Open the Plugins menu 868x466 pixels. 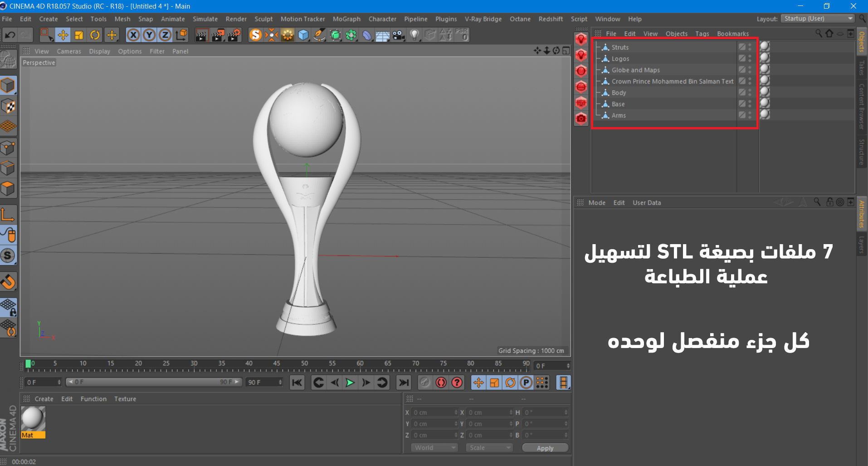(446, 19)
